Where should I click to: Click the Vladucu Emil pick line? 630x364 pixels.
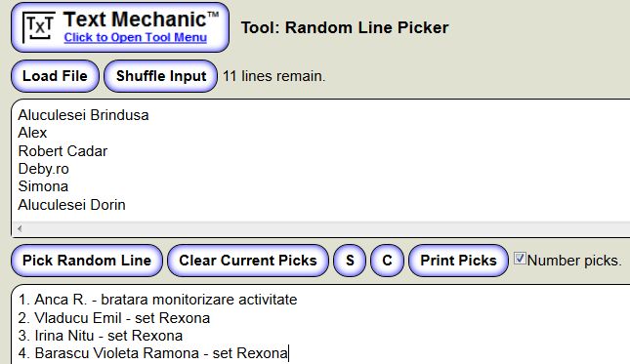(113, 318)
